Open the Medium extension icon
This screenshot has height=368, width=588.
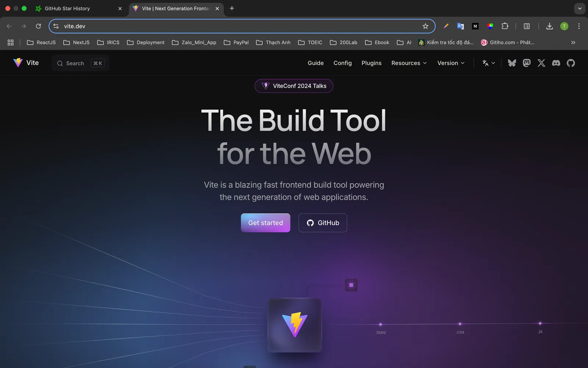475,26
